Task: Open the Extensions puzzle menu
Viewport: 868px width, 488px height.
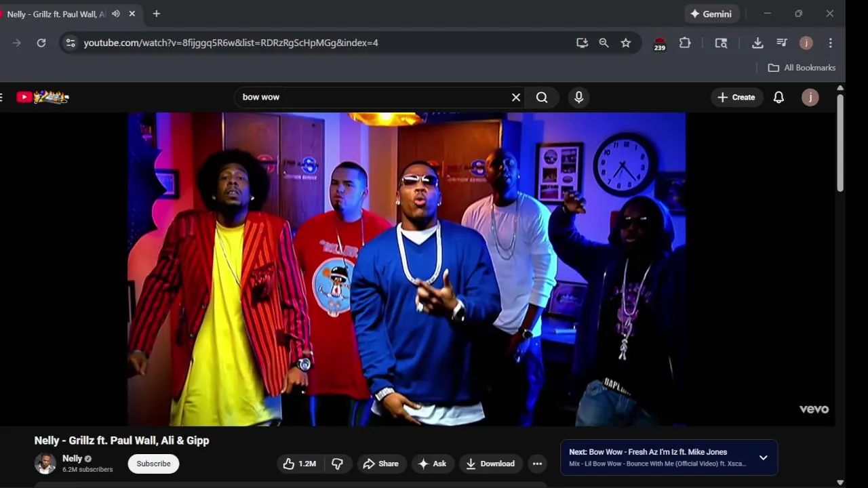Action: tap(685, 43)
